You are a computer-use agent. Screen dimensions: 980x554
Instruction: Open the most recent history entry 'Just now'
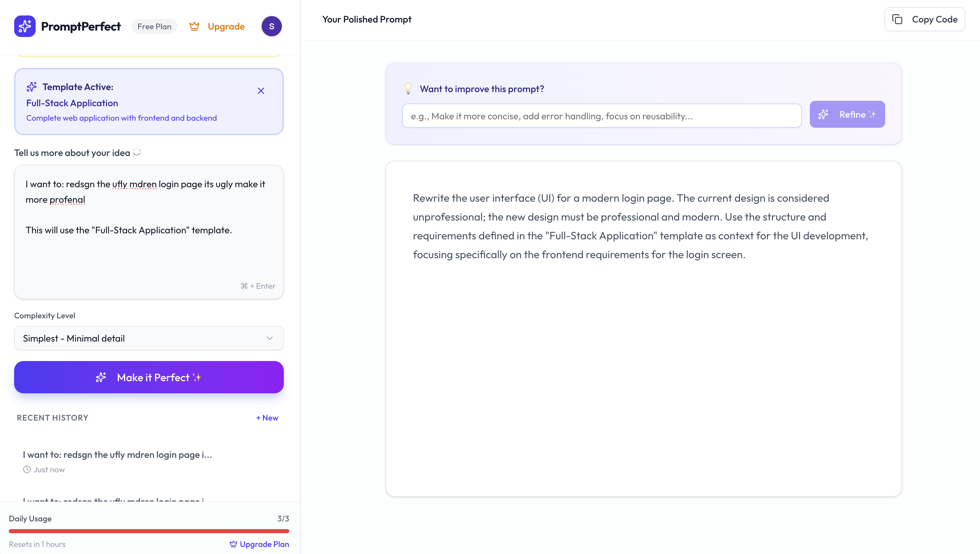pos(117,455)
